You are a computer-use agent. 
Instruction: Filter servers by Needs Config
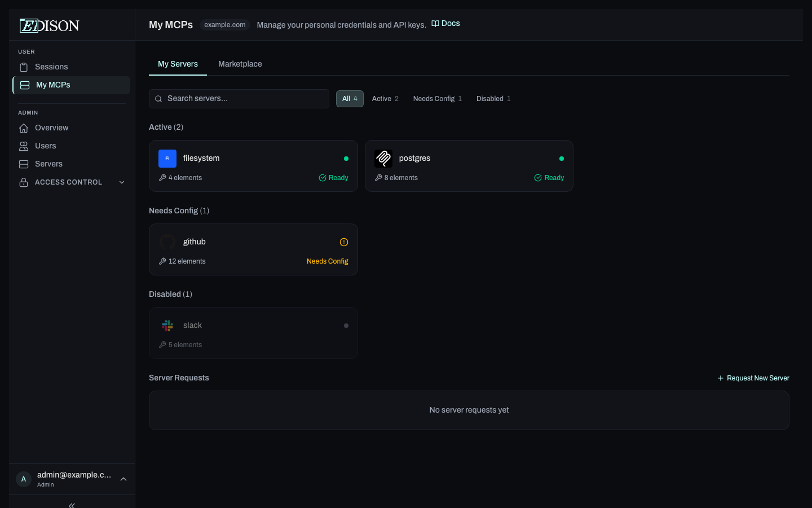437,99
